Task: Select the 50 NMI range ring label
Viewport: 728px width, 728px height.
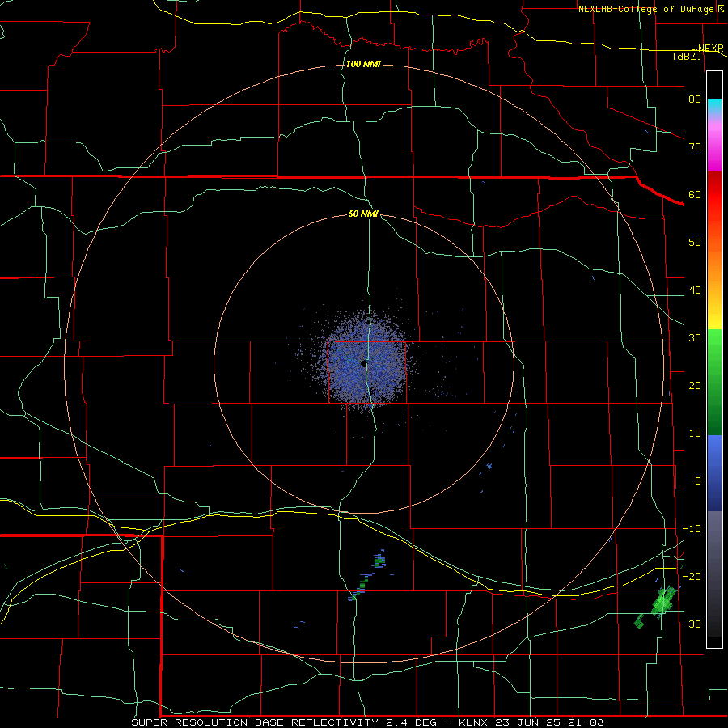Action: (x=363, y=214)
